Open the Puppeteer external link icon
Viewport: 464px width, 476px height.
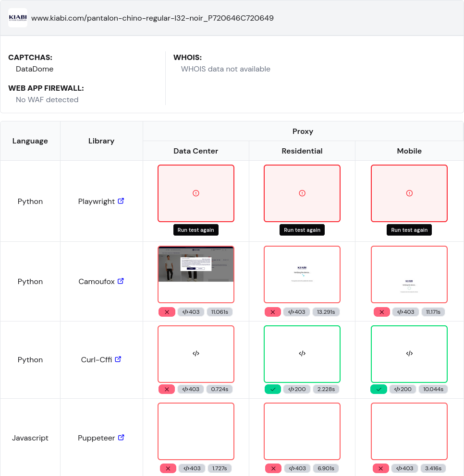(x=121, y=438)
